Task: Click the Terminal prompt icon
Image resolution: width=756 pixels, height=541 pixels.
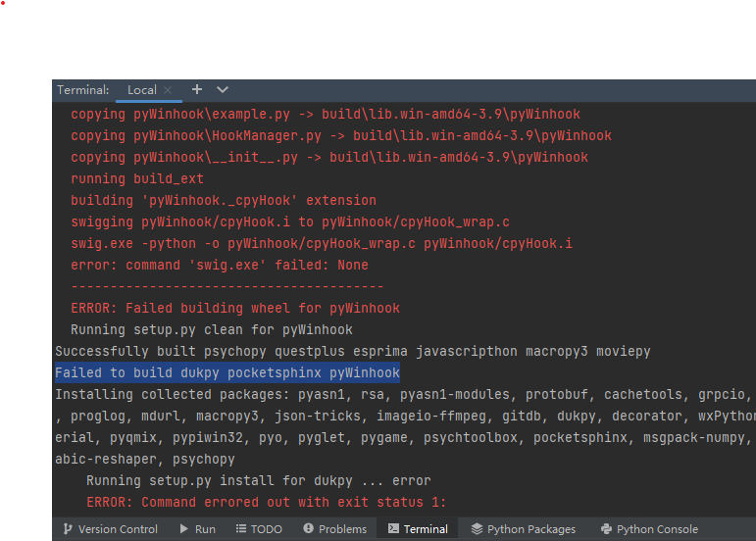Action: pos(393,528)
